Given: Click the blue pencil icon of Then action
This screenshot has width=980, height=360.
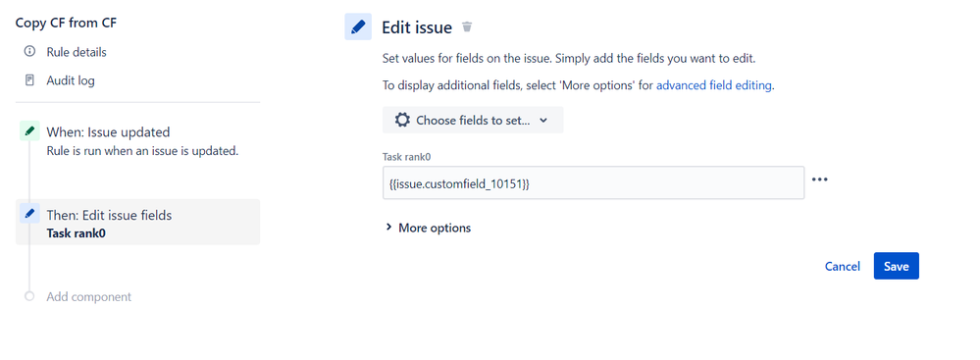Looking at the screenshot, I should [29, 213].
